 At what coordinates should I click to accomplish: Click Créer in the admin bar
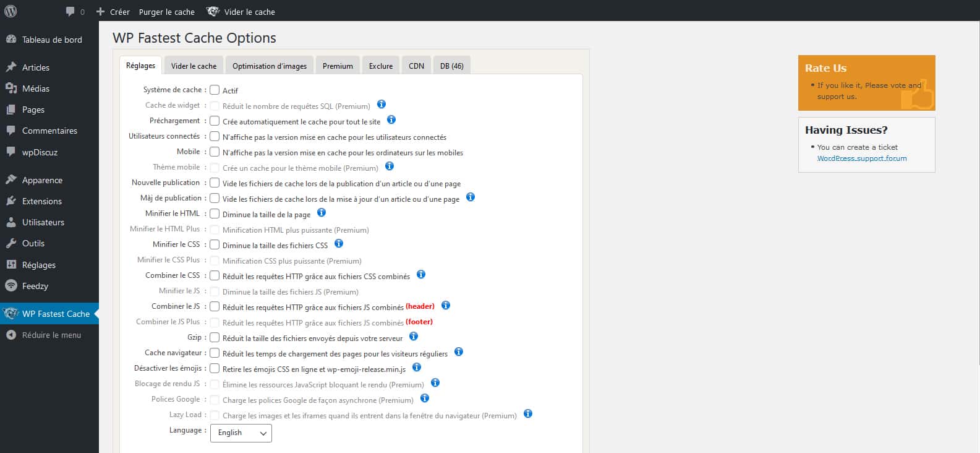pos(120,12)
